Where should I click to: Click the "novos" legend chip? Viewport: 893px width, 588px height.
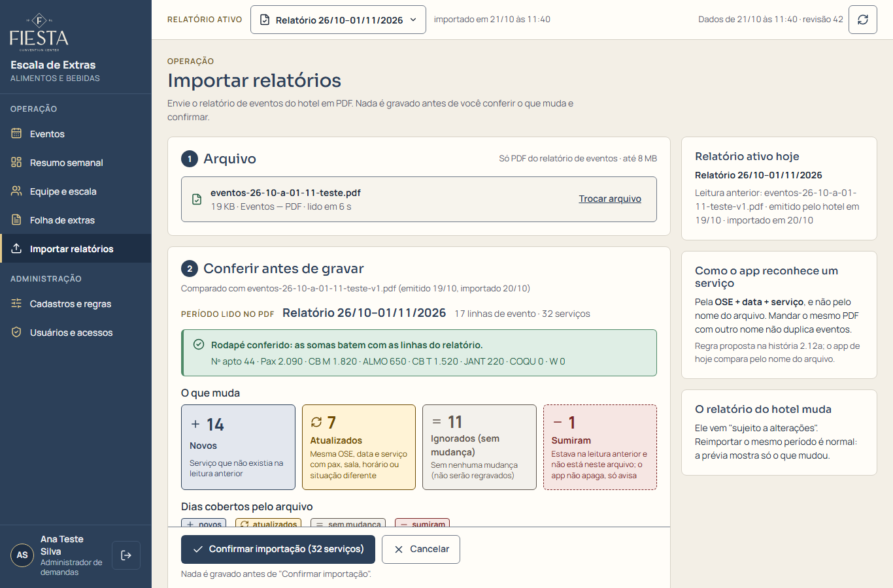(204, 523)
